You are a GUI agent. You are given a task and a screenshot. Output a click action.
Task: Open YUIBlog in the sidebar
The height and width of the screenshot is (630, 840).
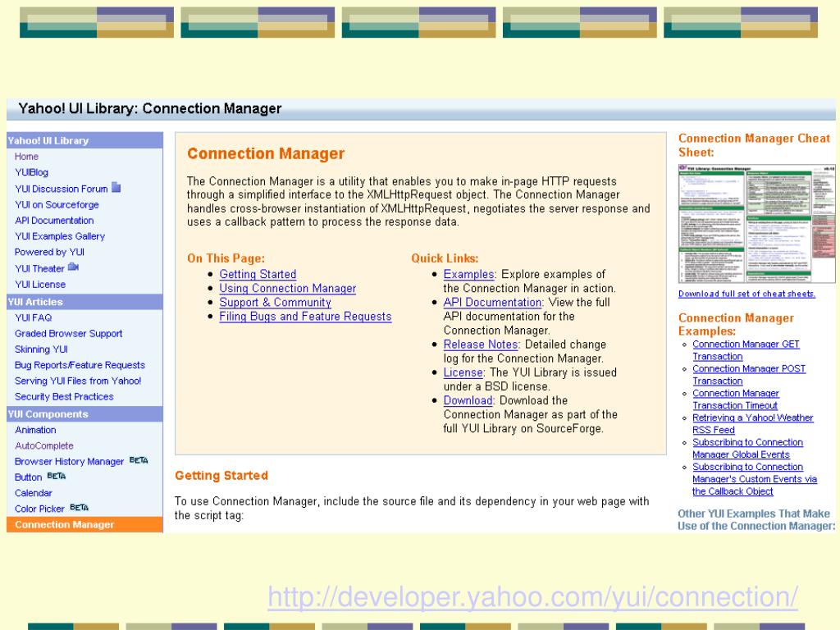(32, 172)
